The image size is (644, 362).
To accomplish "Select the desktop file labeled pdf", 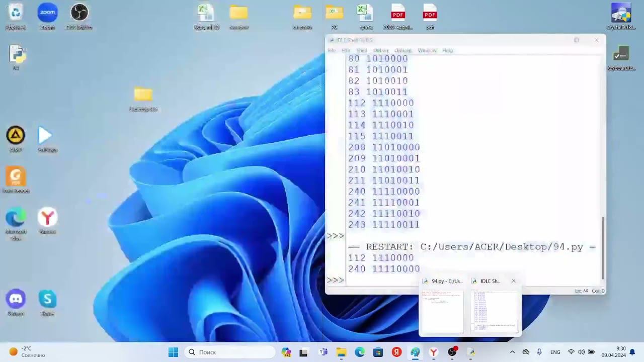I will 430,16.
